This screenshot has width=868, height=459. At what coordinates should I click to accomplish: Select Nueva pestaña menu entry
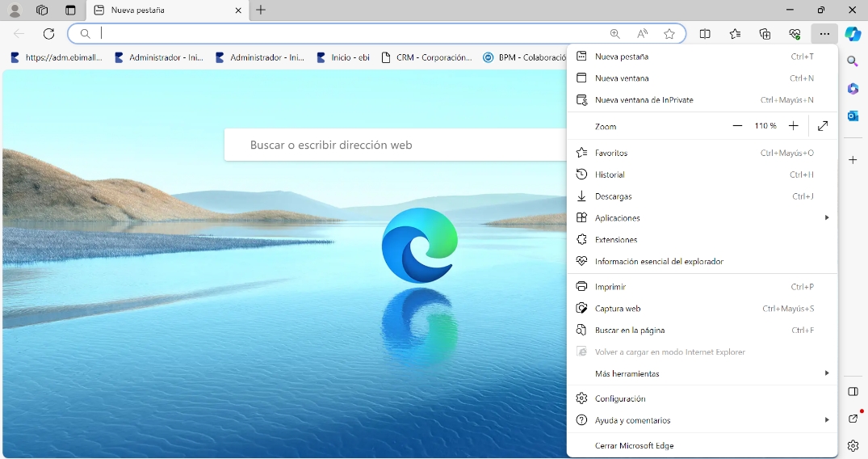pos(702,57)
